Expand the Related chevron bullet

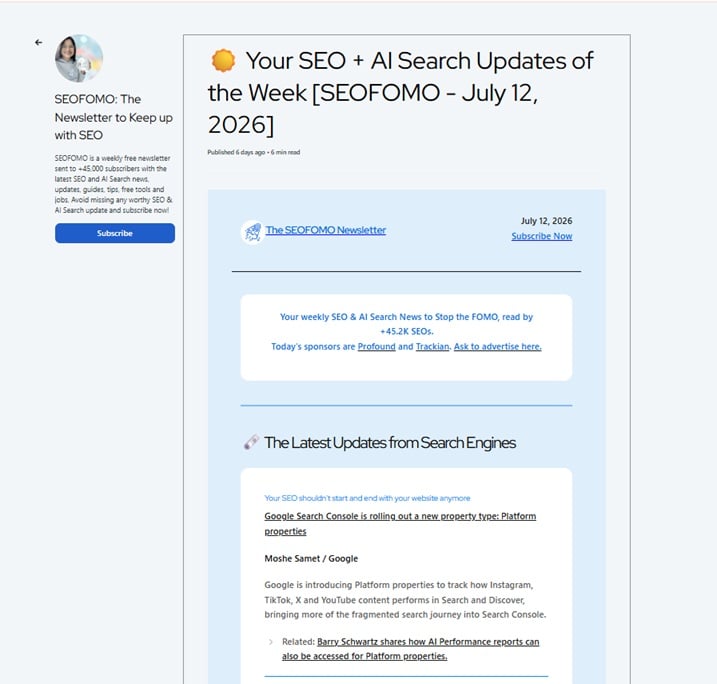coord(271,642)
